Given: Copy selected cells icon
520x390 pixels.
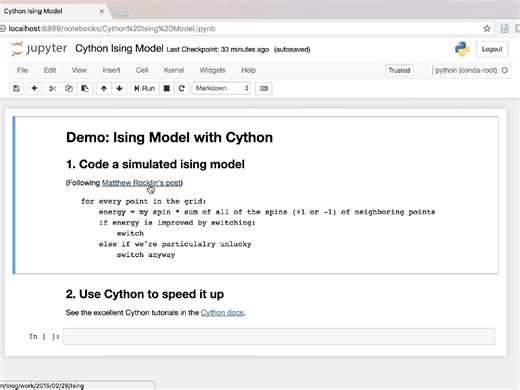Looking at the screenshot, I should click(69, 88).
